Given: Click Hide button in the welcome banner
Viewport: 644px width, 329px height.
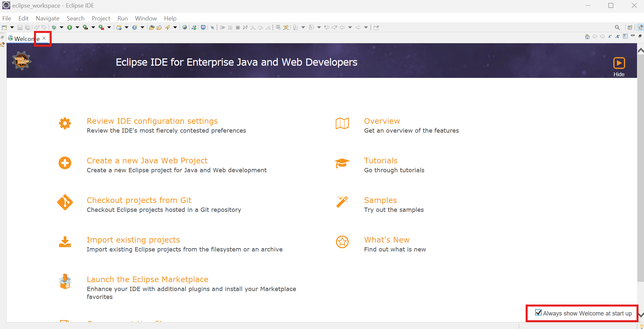Looking at the screenshot, I should (x=619, y=67).
